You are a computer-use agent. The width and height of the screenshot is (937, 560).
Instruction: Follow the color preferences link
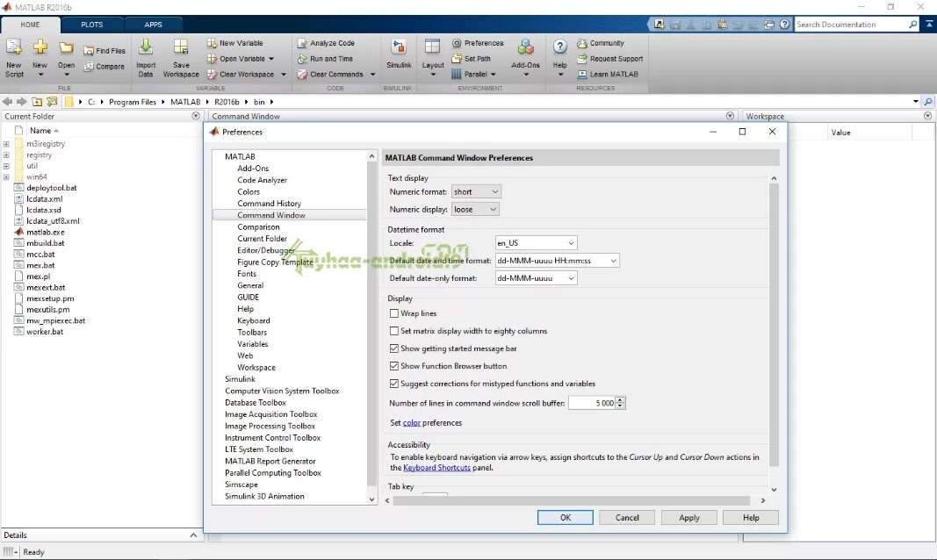click(x=412, y=423)
